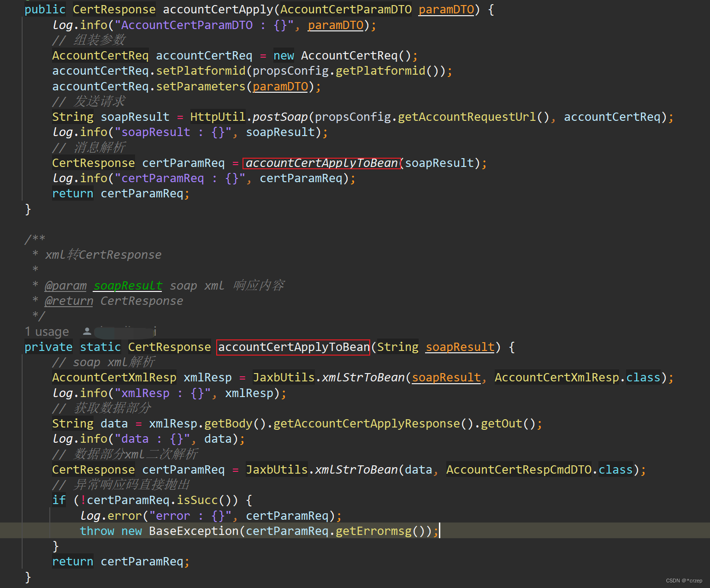Click the string literal "certParamReq : {}"
Viewport: 710px width, 588px height.
pos(179,178)
